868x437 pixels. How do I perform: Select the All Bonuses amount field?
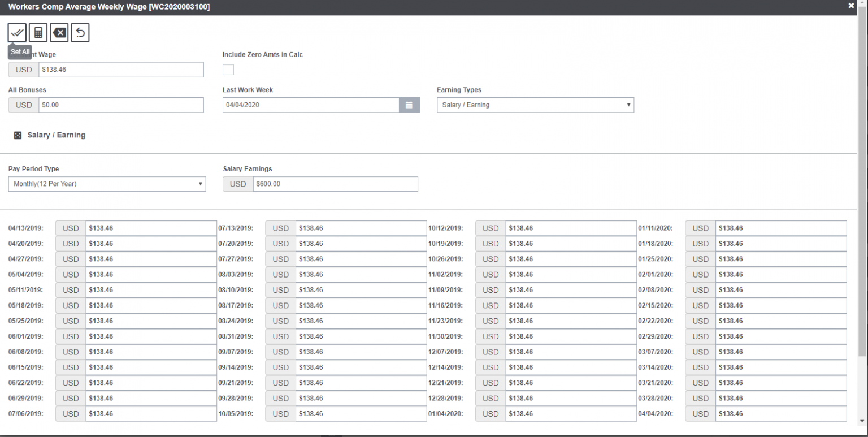tap(121, 105)
